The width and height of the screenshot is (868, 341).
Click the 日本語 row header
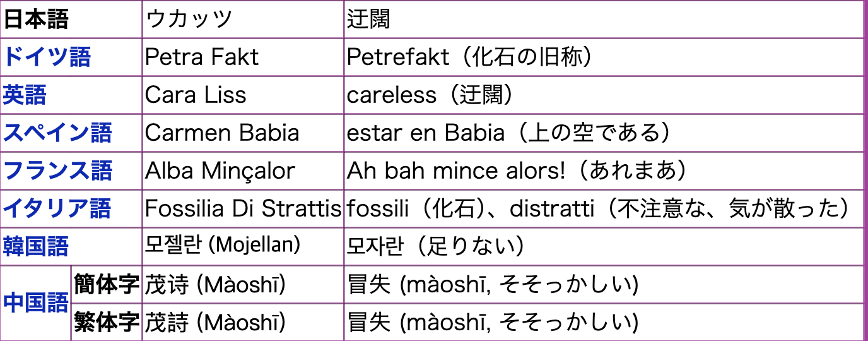pyautogui.click(x=36, y=20)
